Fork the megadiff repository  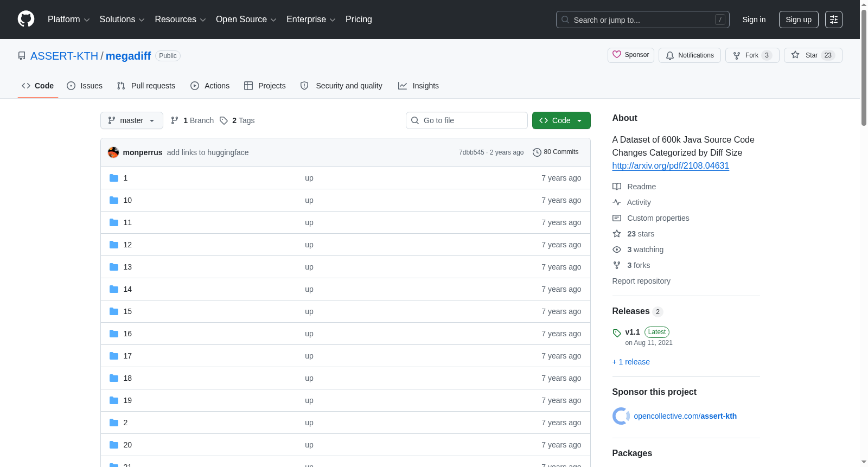tap(752, 55)
